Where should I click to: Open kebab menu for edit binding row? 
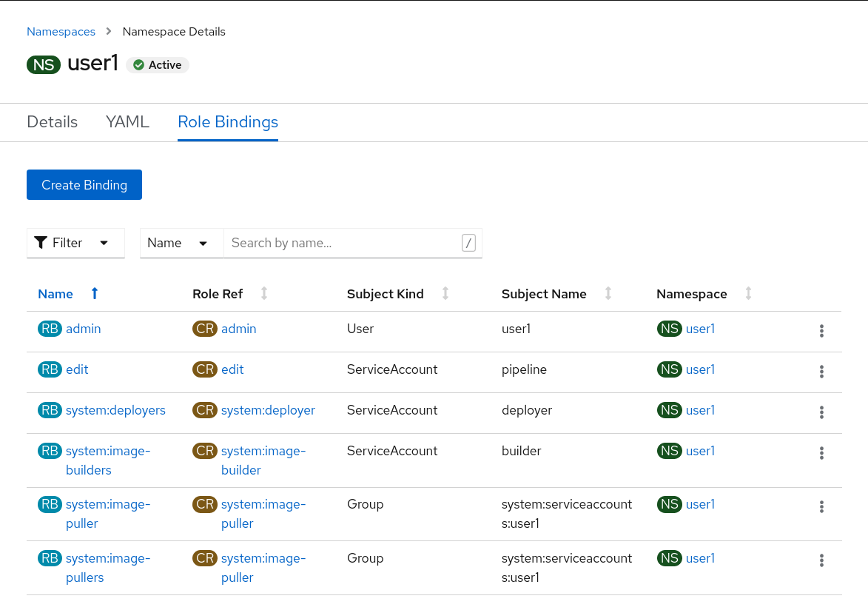pyautogui.click(x=821, y=372)
